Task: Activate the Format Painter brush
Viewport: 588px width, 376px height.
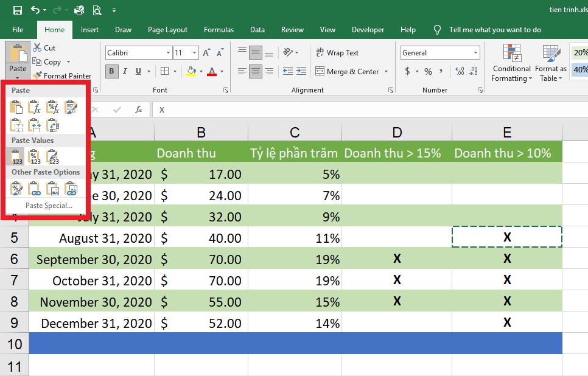Action: tap(62, 75)
